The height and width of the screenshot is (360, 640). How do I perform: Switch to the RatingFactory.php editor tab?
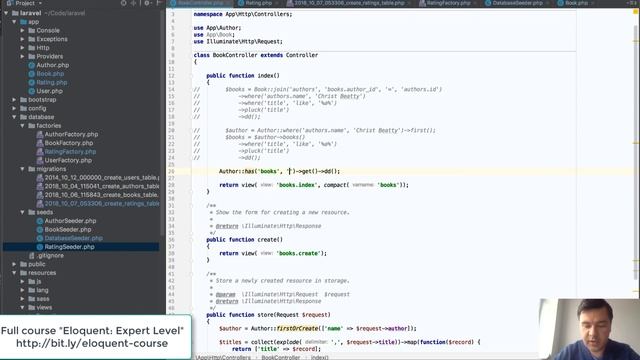[448, 3]
